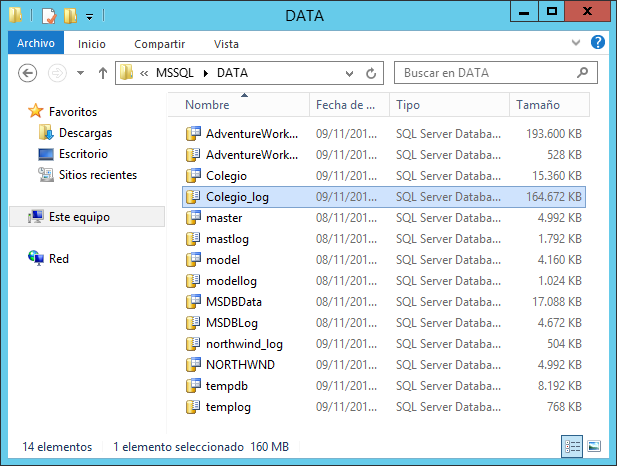
Task: Sort by the Tipo column header
Action: 449,105
